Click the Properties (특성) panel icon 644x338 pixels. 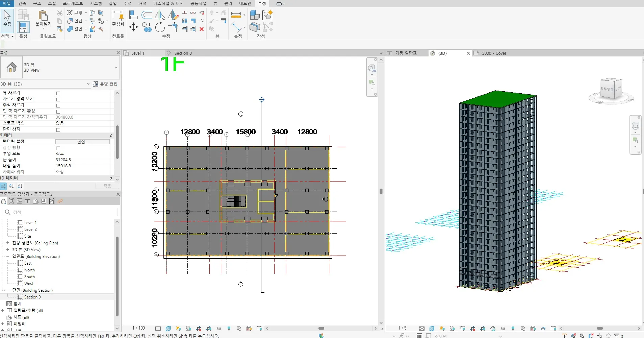[x=23, y=27]
